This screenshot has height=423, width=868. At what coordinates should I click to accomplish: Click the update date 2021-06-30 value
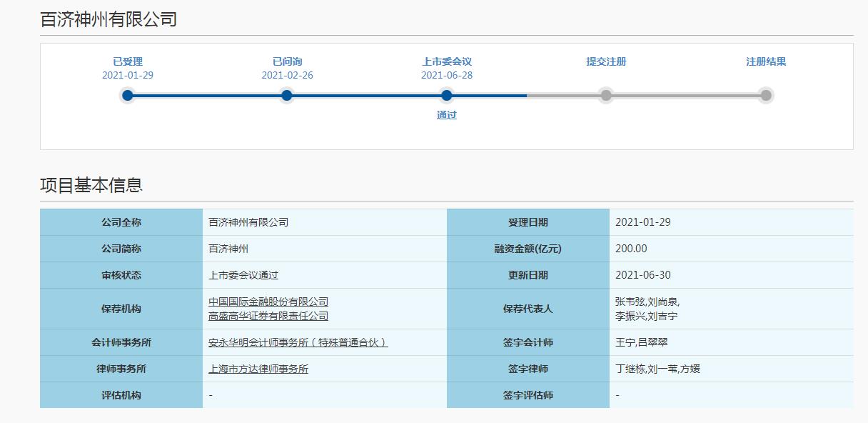point(643,275)
